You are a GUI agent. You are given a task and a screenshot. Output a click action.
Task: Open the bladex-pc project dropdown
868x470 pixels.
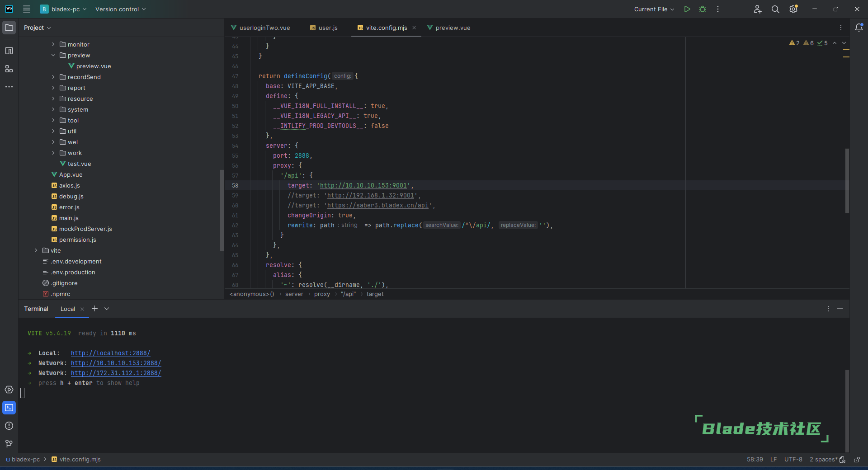coord(63,9)
